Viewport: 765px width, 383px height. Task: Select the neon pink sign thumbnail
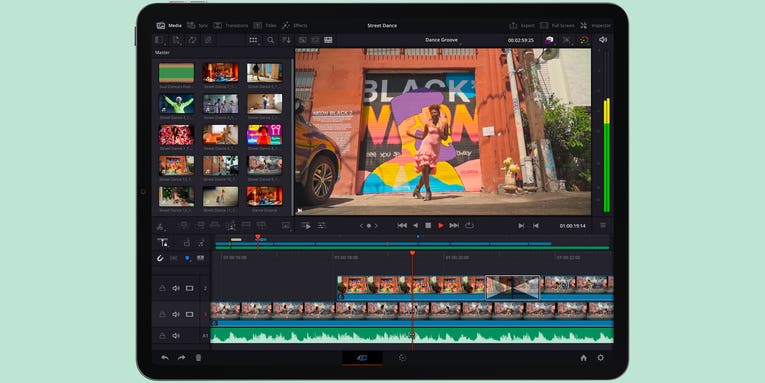tap(264, 135)
